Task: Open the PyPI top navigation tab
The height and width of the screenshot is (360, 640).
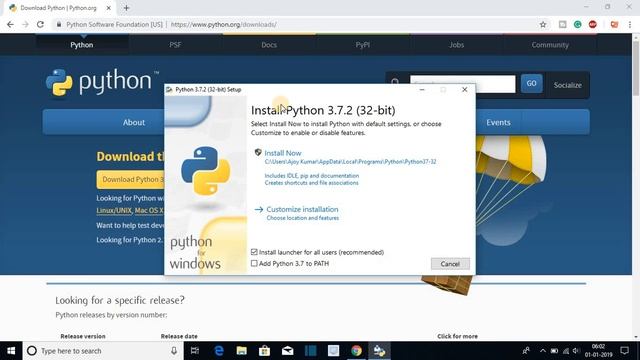Action: pyautogui.click(x=362, y=45)
